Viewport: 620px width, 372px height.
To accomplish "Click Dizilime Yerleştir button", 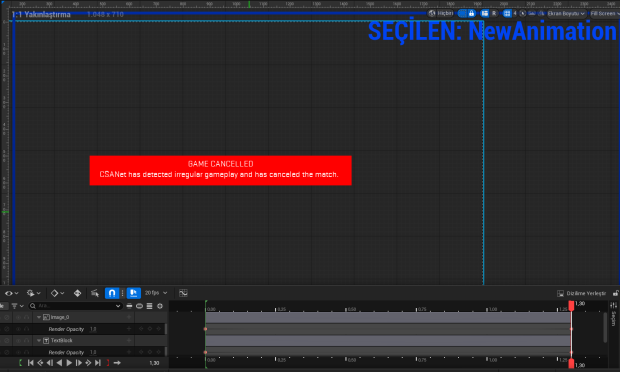I will point(582,293).
